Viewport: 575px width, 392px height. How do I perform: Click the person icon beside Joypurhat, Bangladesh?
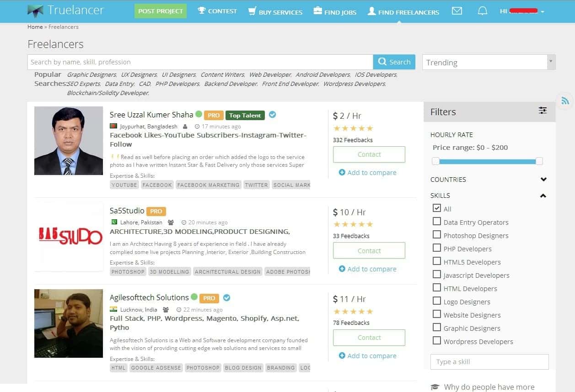[x=185, y=127]
